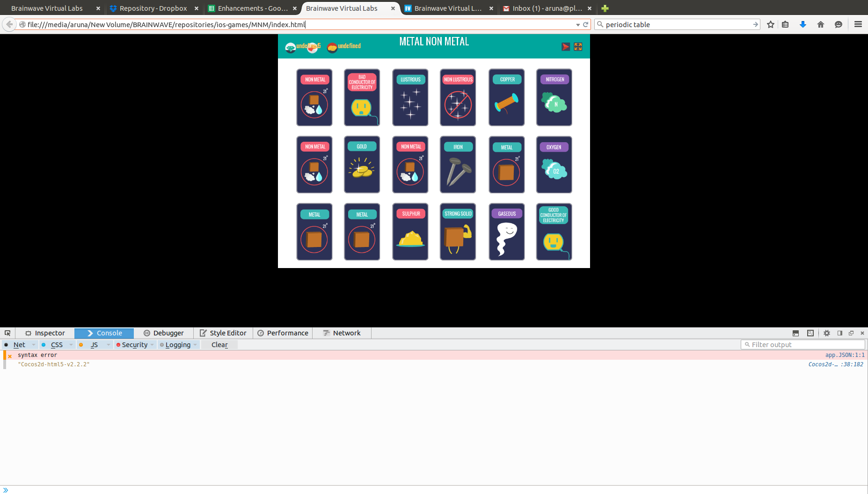
Task: Clear the console output
Action: [x=219, y=345]
